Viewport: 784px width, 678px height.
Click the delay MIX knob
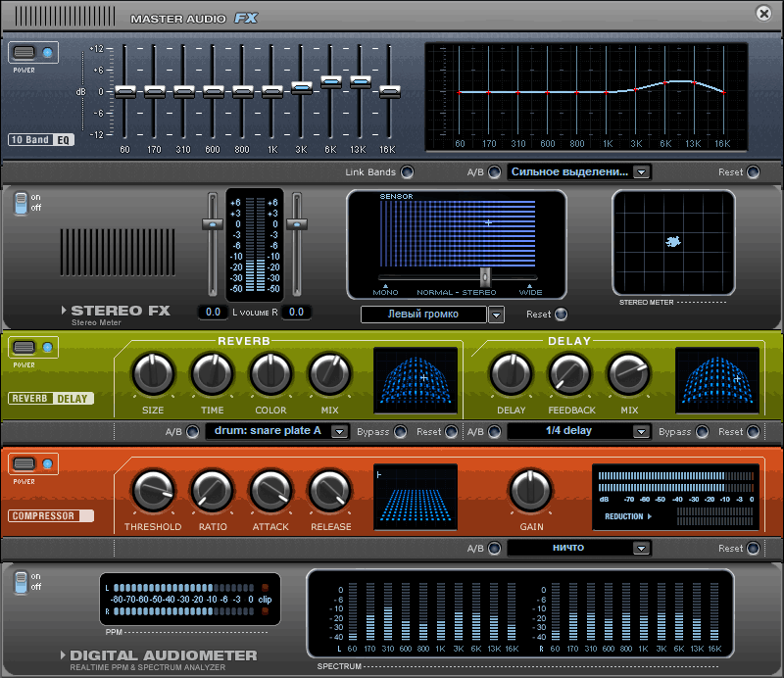click(x=629, y=374)
